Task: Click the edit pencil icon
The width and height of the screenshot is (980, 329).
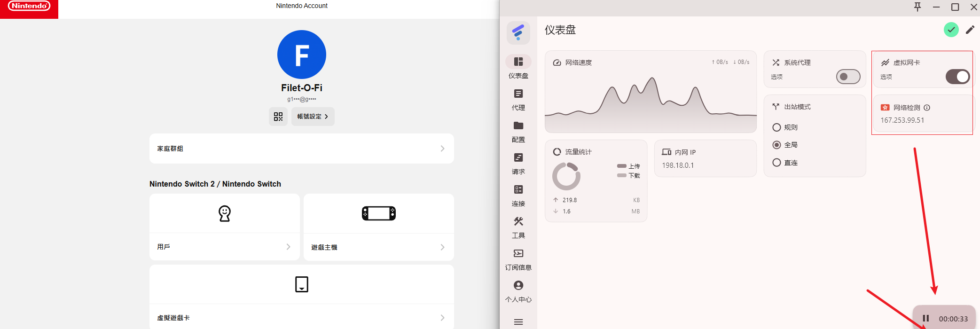Action: 970,30
